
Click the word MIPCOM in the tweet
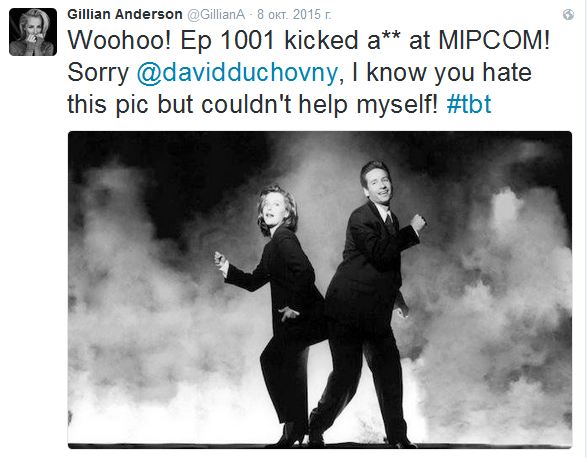coord(494,40)
